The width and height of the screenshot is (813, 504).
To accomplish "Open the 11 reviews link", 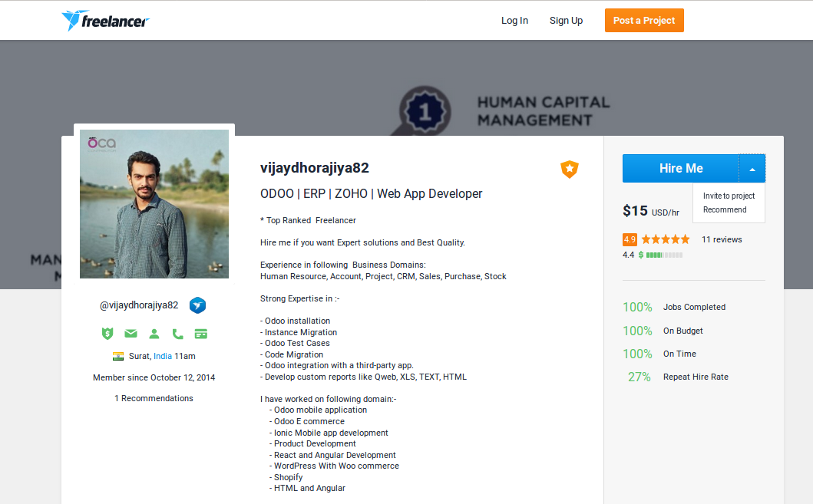I will tap(722, 239).
